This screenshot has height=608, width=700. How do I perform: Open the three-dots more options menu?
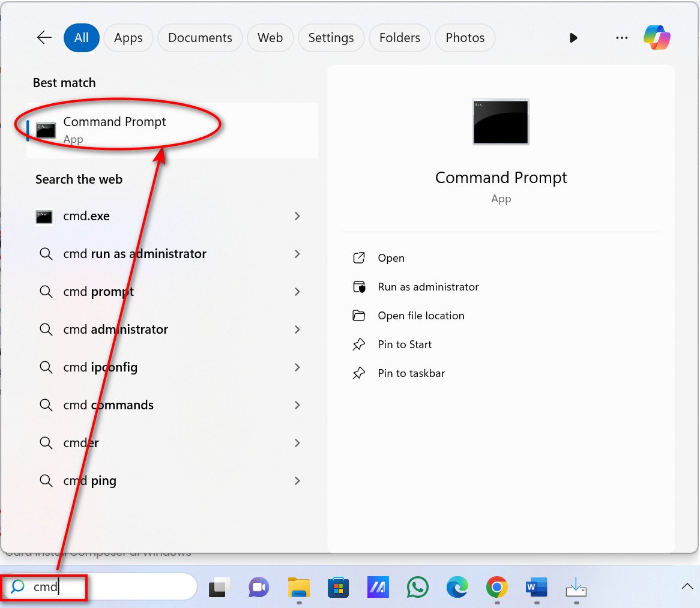click(x=621, y=38)
